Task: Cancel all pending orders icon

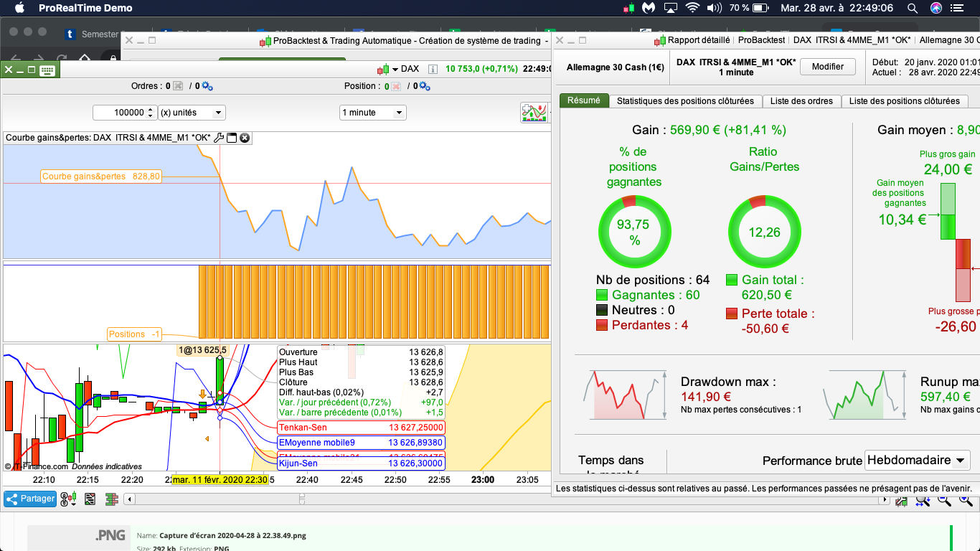Action: [178, 86]
